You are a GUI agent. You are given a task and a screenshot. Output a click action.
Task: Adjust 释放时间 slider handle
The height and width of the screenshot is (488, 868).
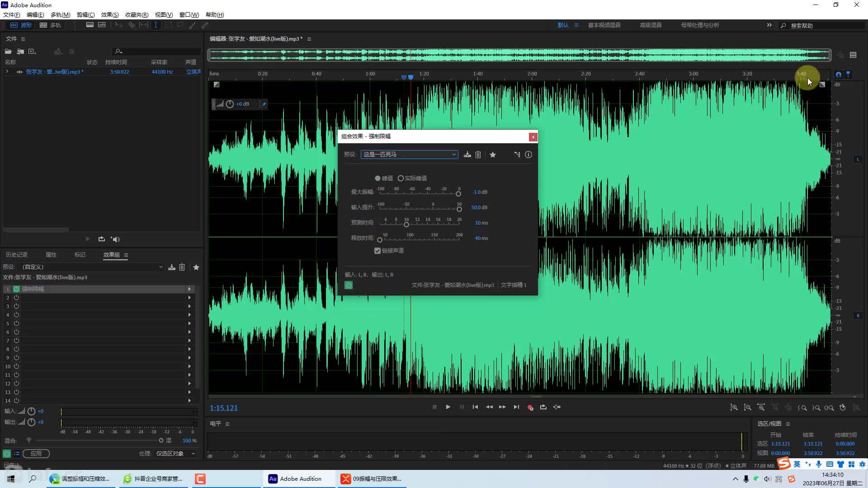(x=380, y=240)
